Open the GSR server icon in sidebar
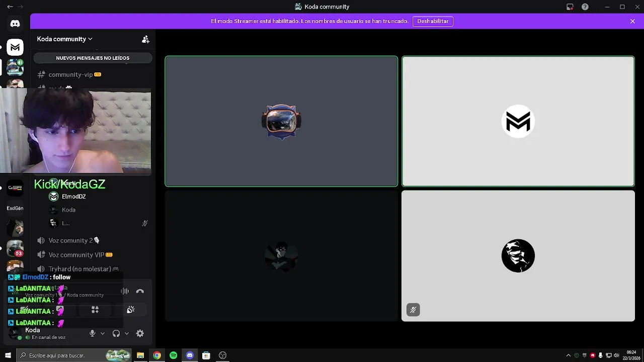The image size is (644, 362). (15, 188)
